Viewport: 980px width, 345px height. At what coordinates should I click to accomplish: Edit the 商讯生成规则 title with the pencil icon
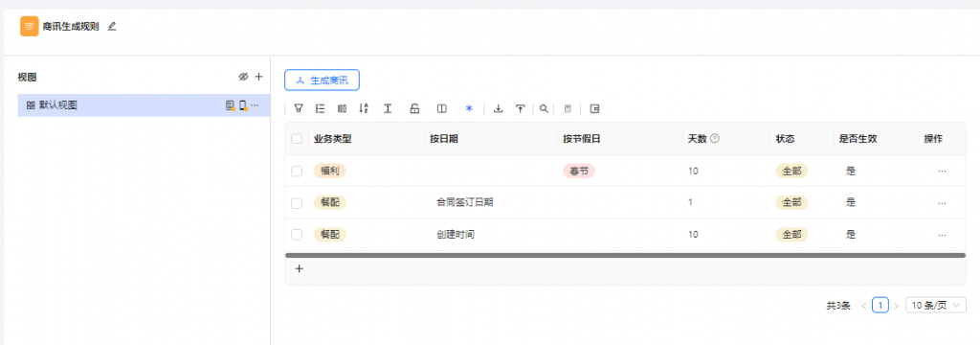click(112, 26)
